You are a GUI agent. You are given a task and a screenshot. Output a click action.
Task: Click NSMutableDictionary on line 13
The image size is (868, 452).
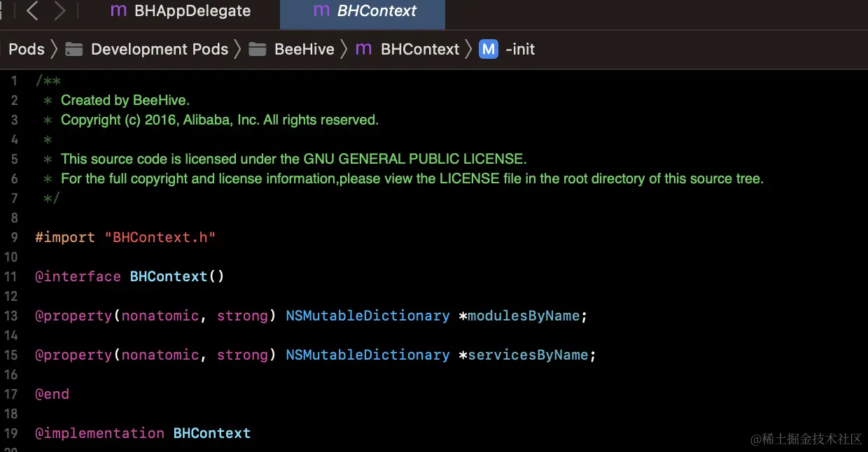(x=367, y=316)
